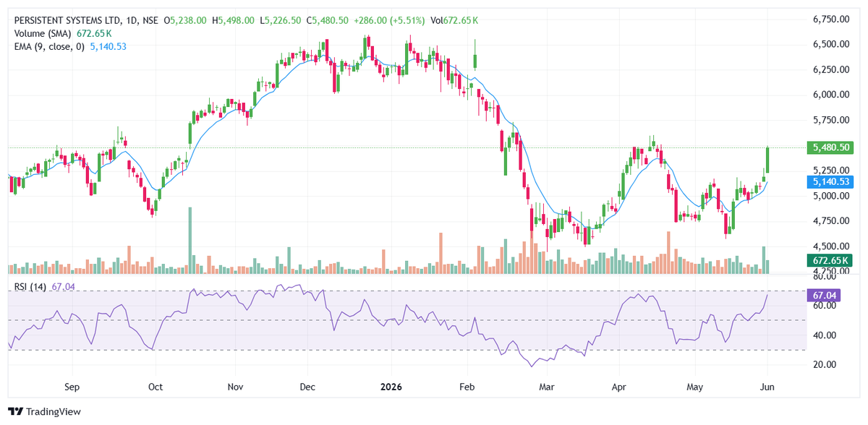The image size is (868, 425).
Task: Click the 4,500.00 price axis label
Action: (830, 246)
